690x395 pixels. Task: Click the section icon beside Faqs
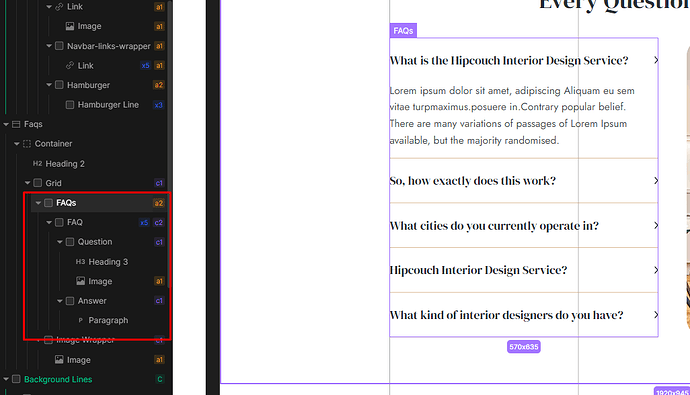click(x=16, y=124)
